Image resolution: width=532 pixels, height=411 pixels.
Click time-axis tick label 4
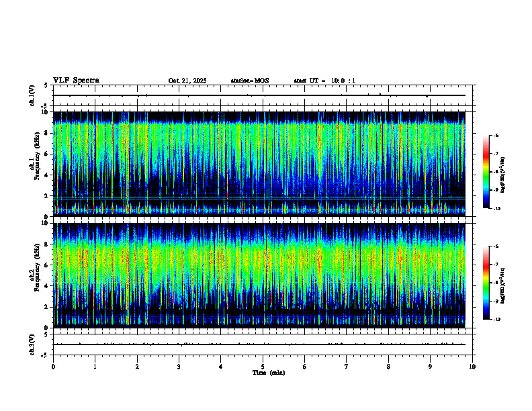pyautogui.click(x=220, y=367)
